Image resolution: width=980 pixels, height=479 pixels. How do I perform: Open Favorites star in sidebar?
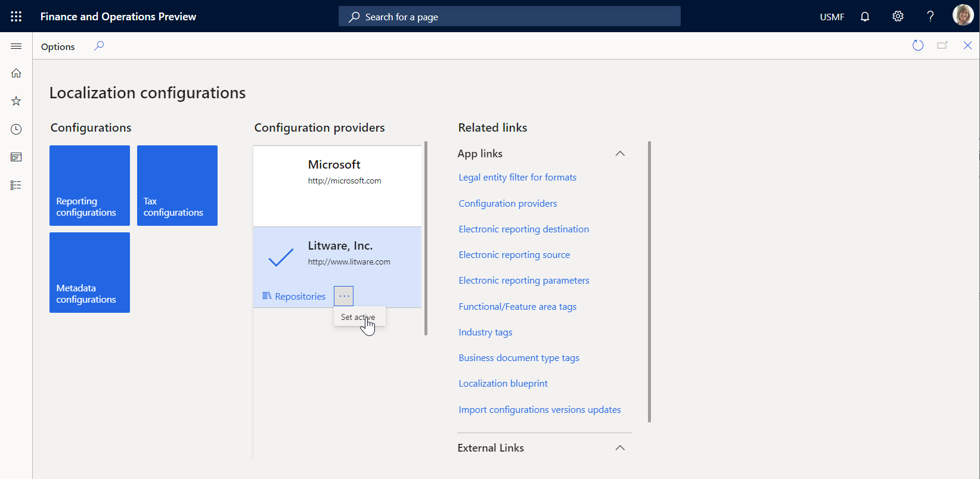click(x=16, y=101)
